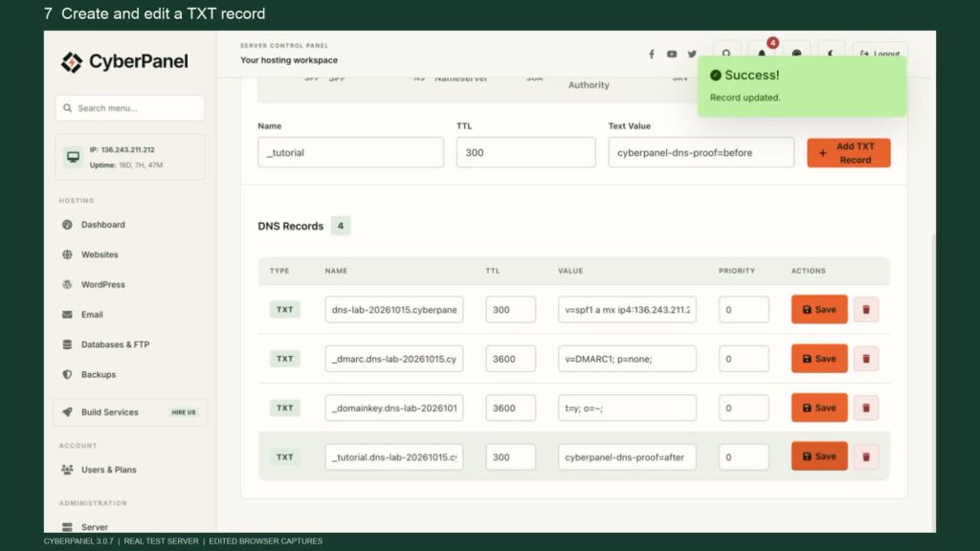Edit TTL of the v=DMARC1 row
The height and width of the screenshot is (551, 980).
tap(511, 359)
